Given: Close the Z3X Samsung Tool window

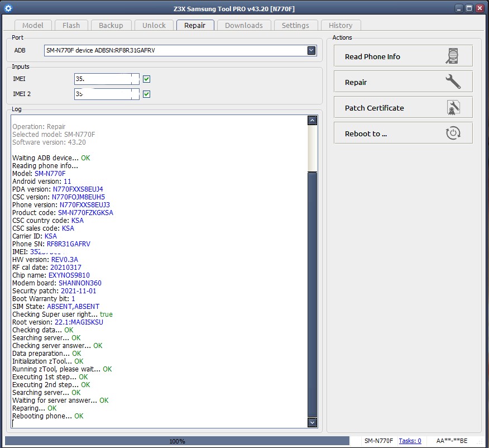Looking at the screenshot, I should (480, 8).
